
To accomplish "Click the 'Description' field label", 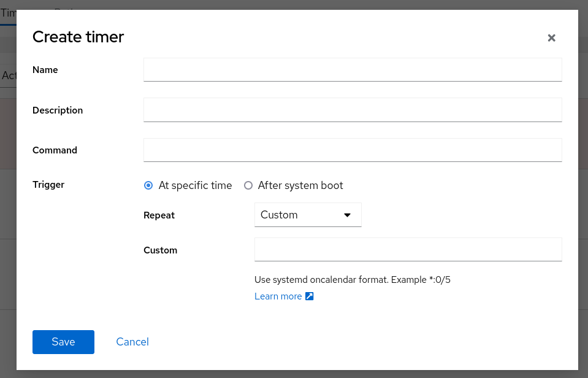I will coord(58,110).
